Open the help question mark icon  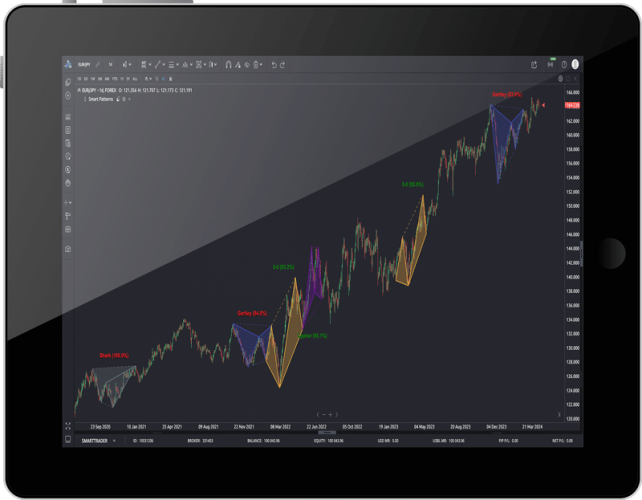coord(564,65)
